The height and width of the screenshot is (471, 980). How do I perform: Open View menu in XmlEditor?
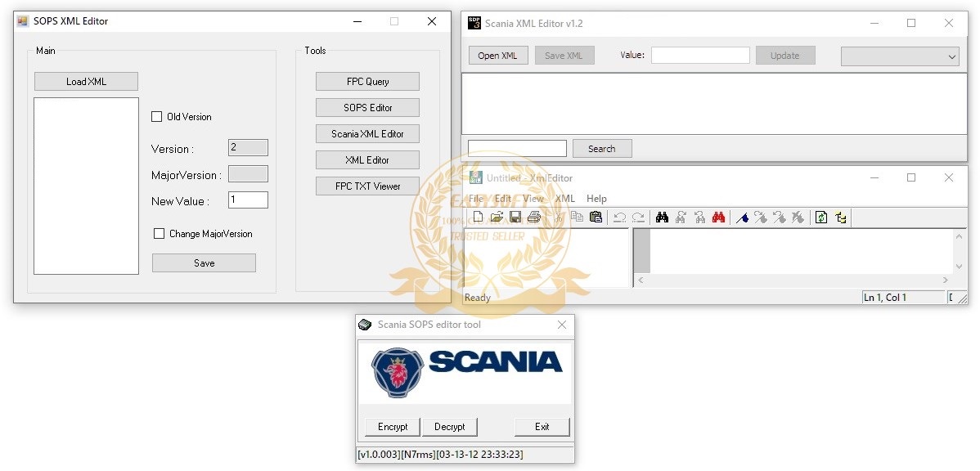[x=533, y=199]
